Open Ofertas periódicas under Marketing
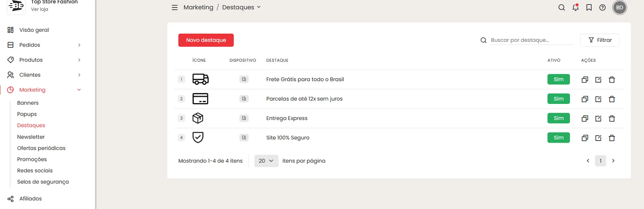This screenshot has height=209, width=644. pos(41,148)
